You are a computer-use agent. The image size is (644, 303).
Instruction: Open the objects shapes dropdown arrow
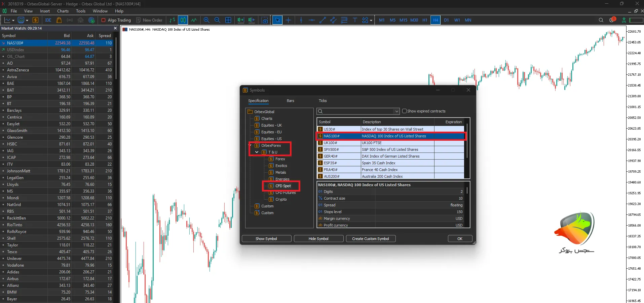[371, 21]
